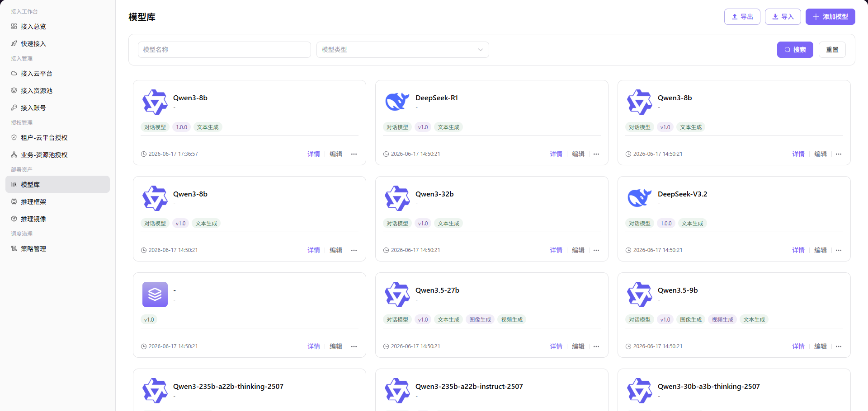Show more actions for DeepSeek-V3.2
868x411 pixels.
click(839, 250)
